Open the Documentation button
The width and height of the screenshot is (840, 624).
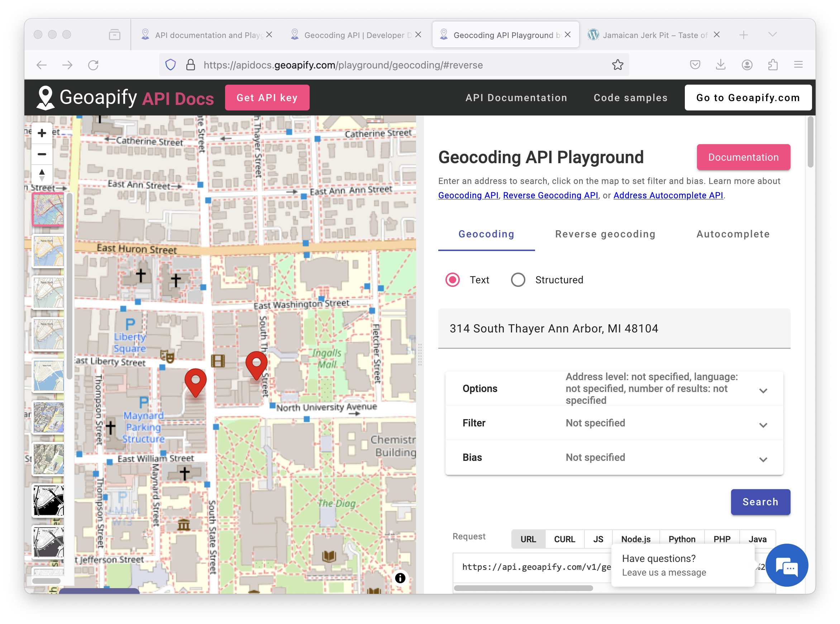(x=743, y=157)
